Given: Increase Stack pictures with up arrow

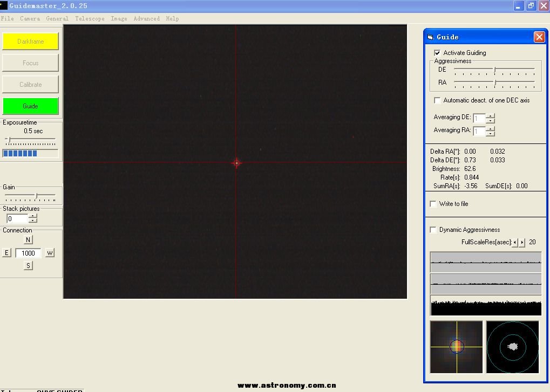Looking at the screenshot, I should tap(32, 216).
